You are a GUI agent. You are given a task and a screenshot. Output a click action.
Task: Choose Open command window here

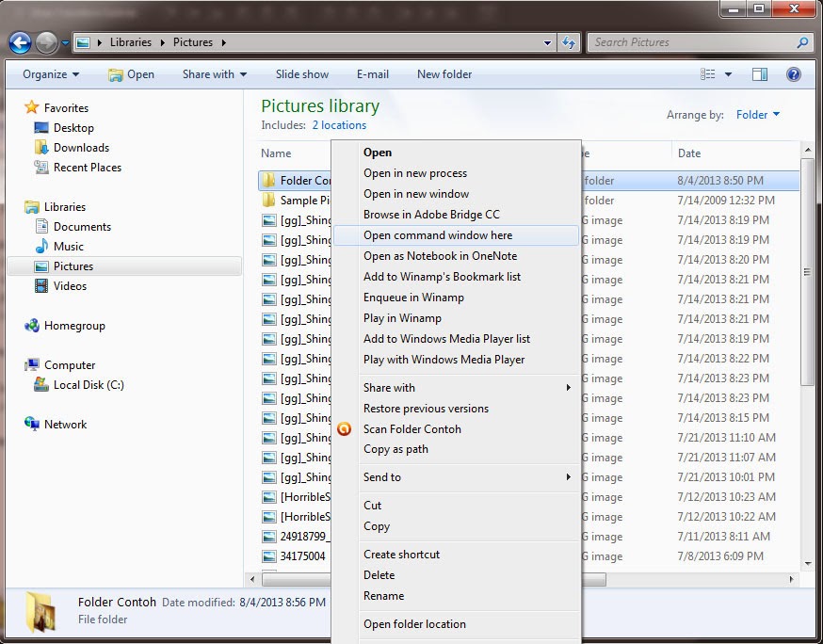[456, 235]
